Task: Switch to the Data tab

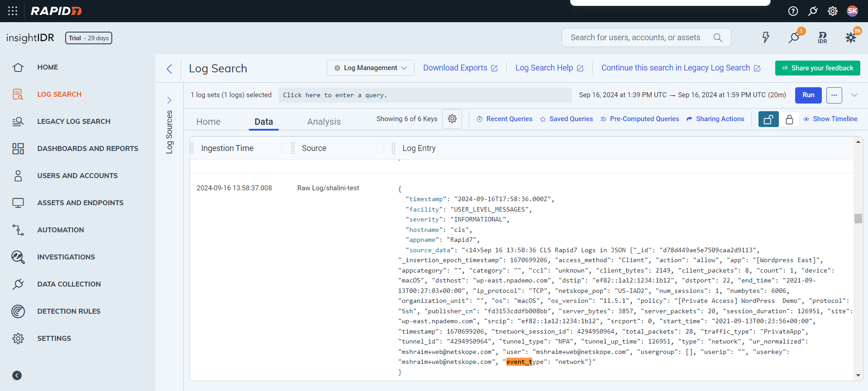Action: coord(264,122)
